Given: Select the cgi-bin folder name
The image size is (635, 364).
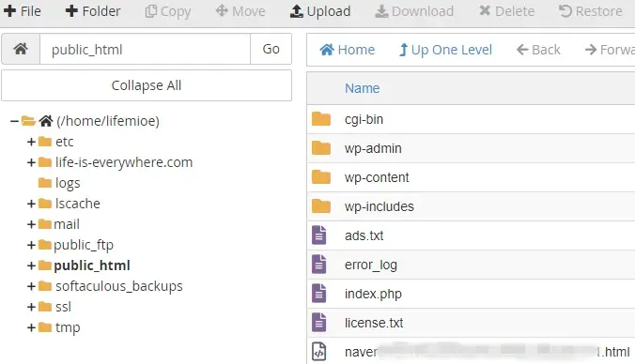Looking at the screenshot, I should pos(364,120).
